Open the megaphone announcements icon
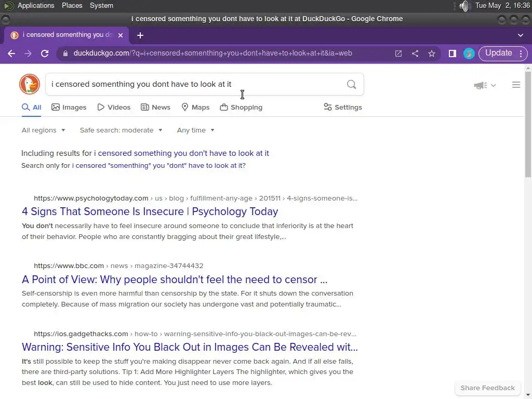This screenshot has height=399, width=532. (x=480, y=85)
